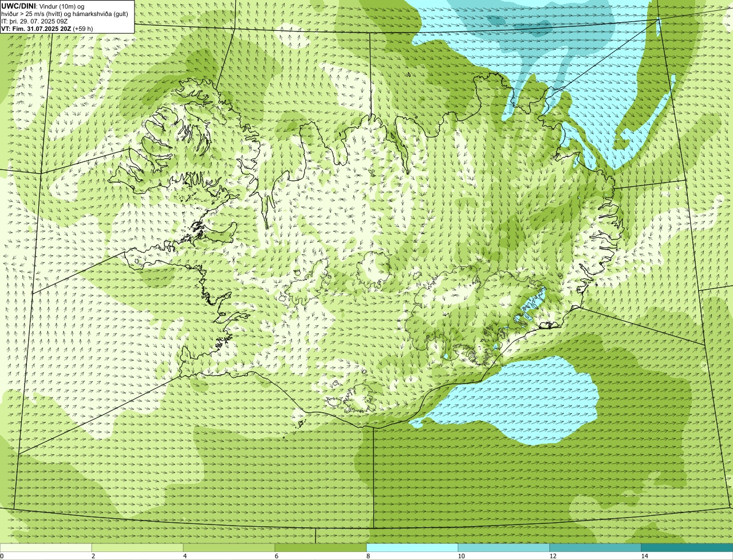Click the darker green 6–8 legend segment
Image resolution: width=733 pixels, height=560 pixels.
(321, 547)
